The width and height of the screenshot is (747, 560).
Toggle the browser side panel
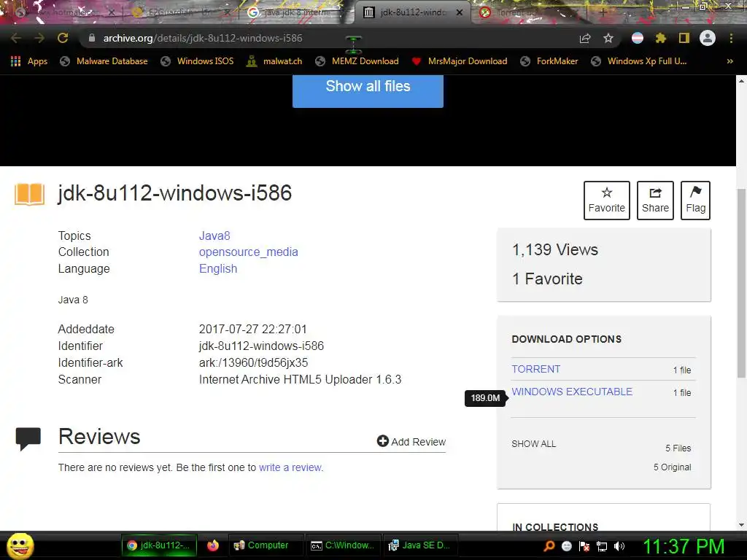684,38
